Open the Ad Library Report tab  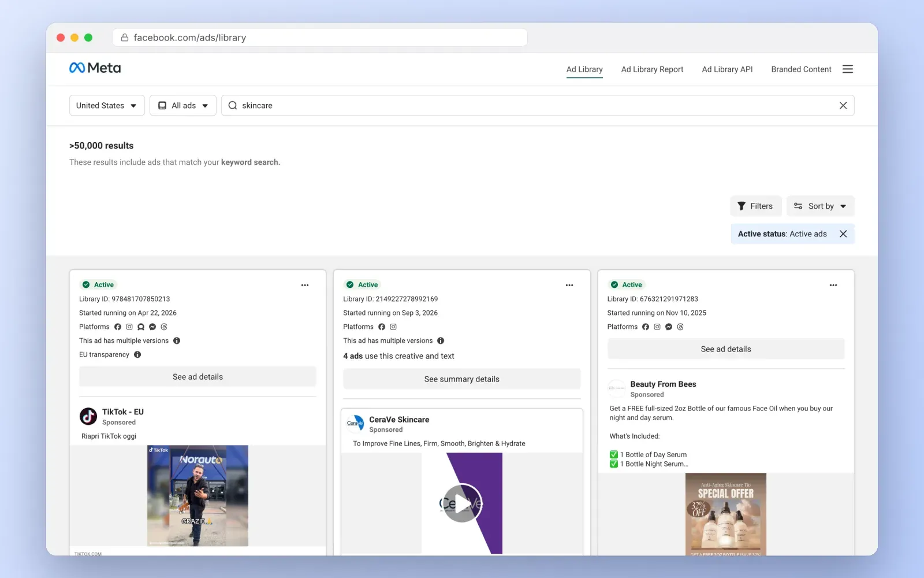click(652, 69)
